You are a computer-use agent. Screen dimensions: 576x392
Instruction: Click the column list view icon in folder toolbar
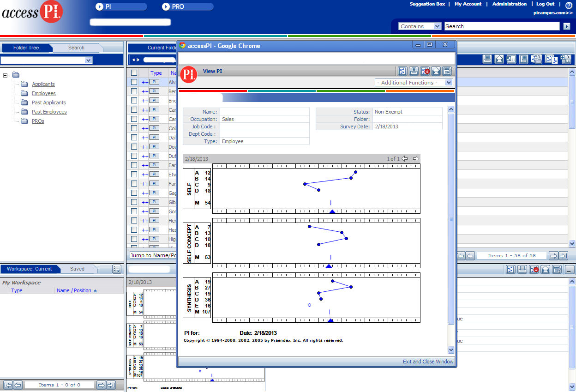(523, 59)
